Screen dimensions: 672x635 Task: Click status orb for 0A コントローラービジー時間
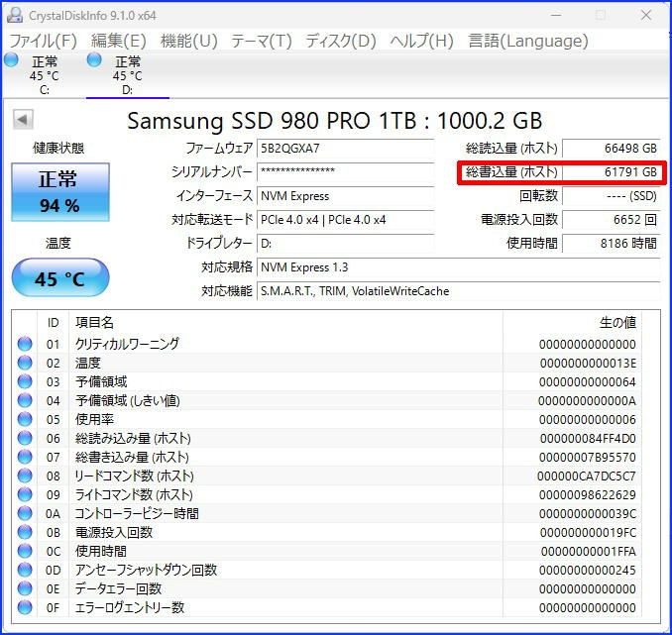(x=25, y=513)
